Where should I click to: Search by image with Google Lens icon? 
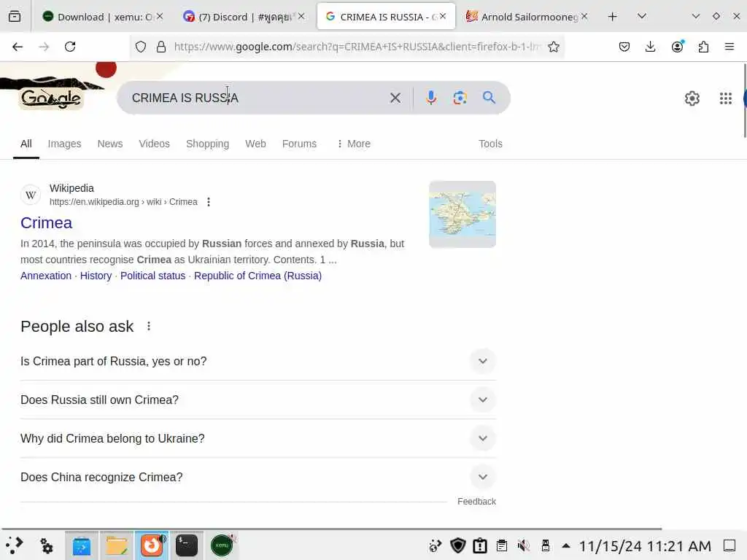[x=460, y=98]
